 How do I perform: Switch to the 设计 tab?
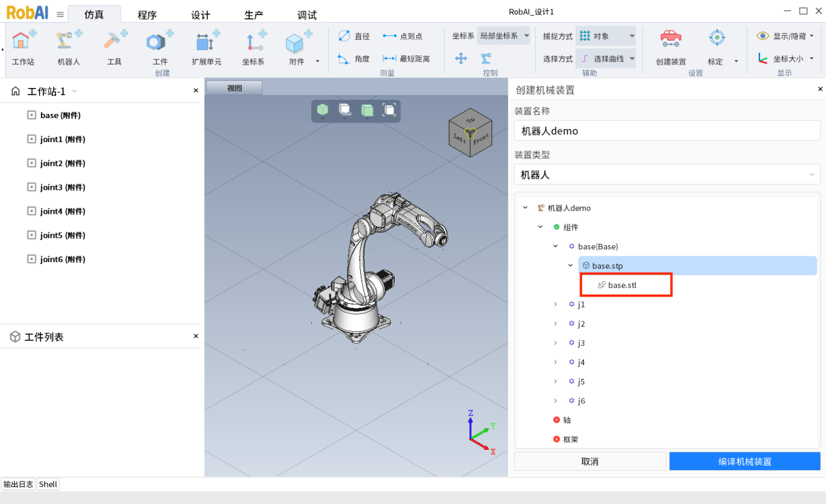pos(200,14)
